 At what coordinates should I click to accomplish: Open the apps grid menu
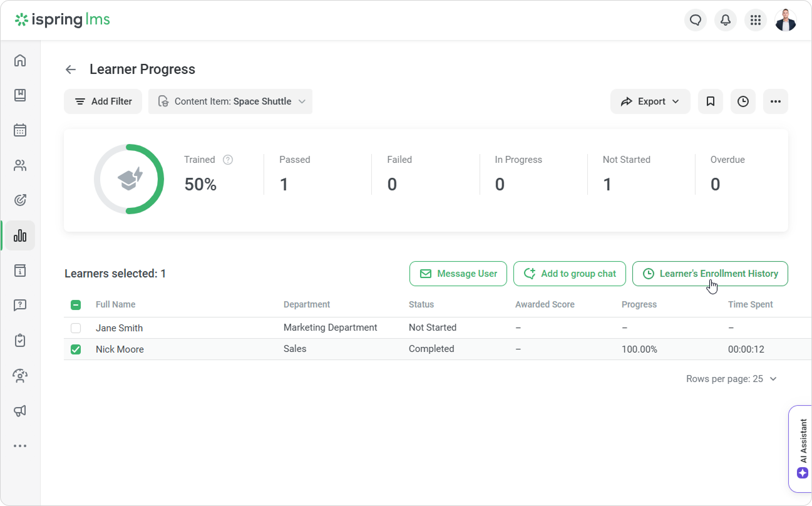[x=756, y=20]
